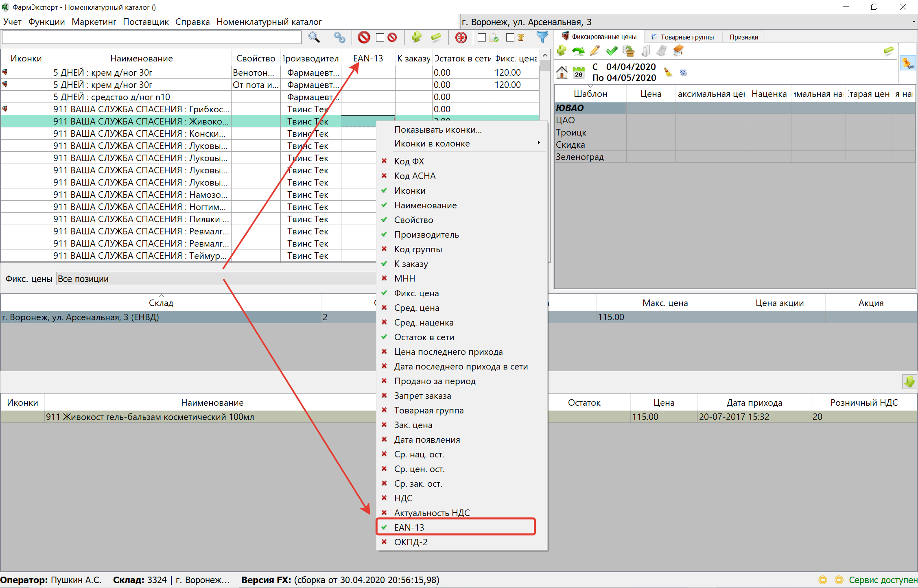
Task: Click the pencil edit icon in fixed prices toolbar
Action: [595, 51]
